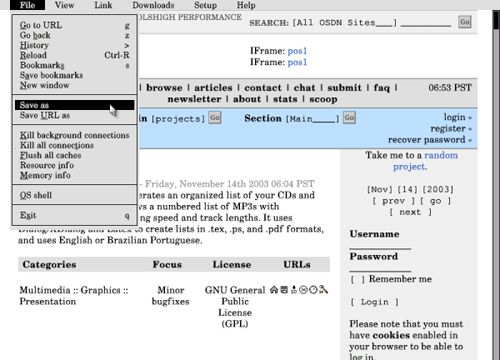Open the contact navigation link

tap(263, 88)
